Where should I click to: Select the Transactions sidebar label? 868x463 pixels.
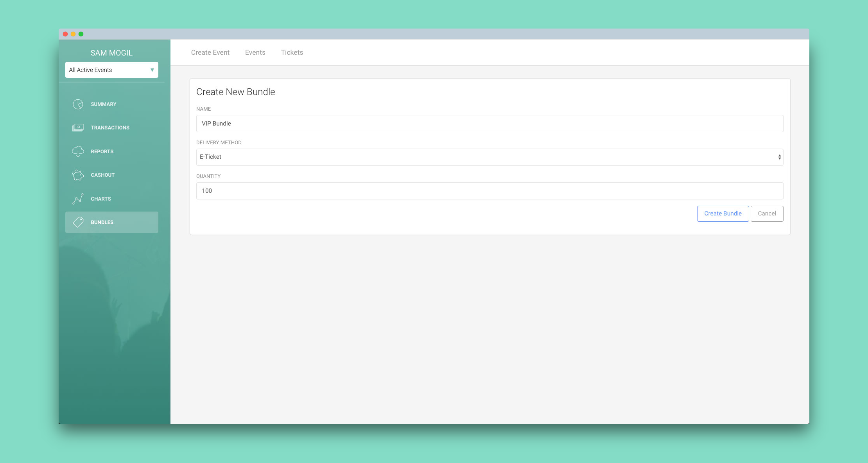[x=110, y=128]
